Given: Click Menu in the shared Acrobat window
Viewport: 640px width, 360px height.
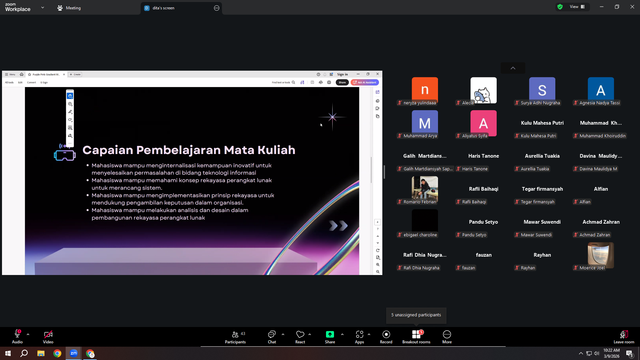Looking at the screenshot, I should [10, 74].
